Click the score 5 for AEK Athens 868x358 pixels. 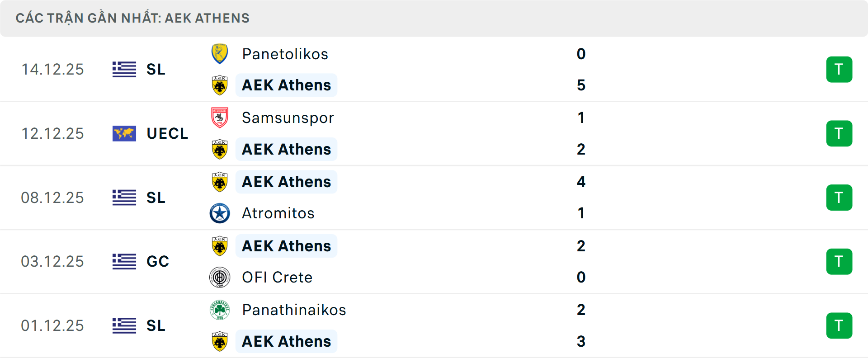[581, 85]
